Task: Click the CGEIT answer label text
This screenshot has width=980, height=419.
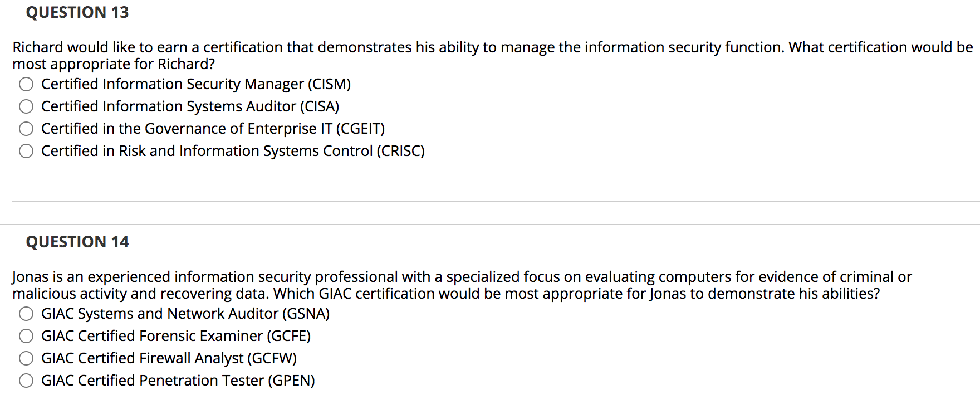Action: (213, 129)
